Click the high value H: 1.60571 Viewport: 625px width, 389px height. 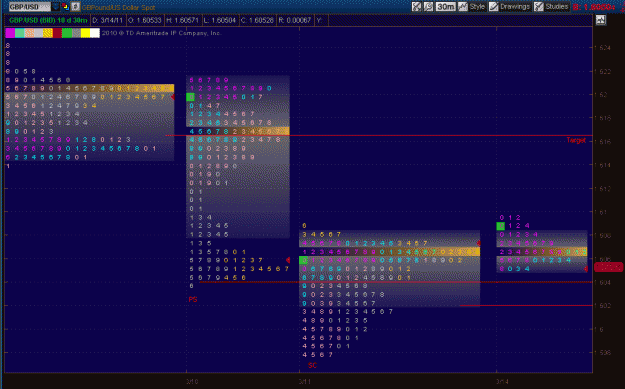182,20
